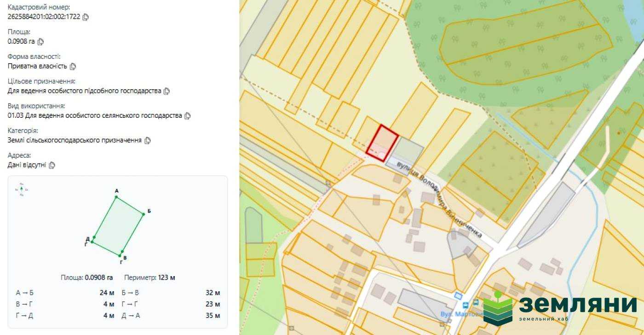Click the вулиця Володимира Винниченка street label

(439, 199)
